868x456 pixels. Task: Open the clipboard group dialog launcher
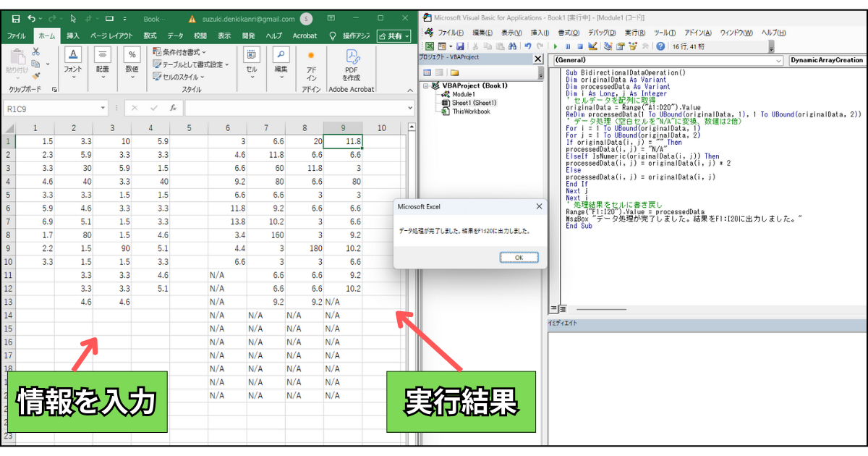pyautogui.click(x=54, y=89)
